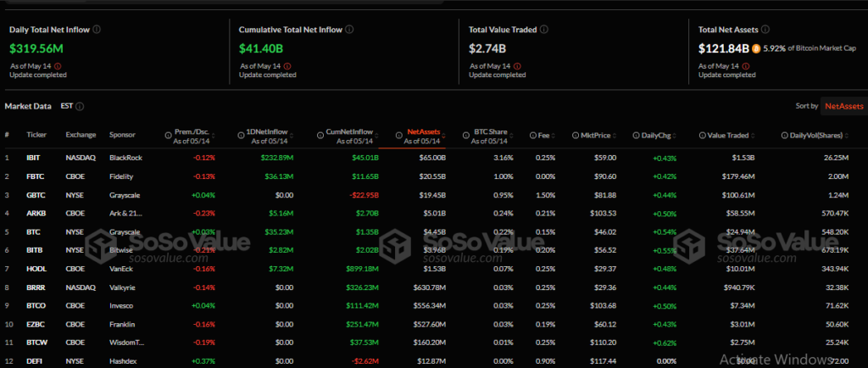Click BlackRock sponsor cell

click(x=125, y=158)
